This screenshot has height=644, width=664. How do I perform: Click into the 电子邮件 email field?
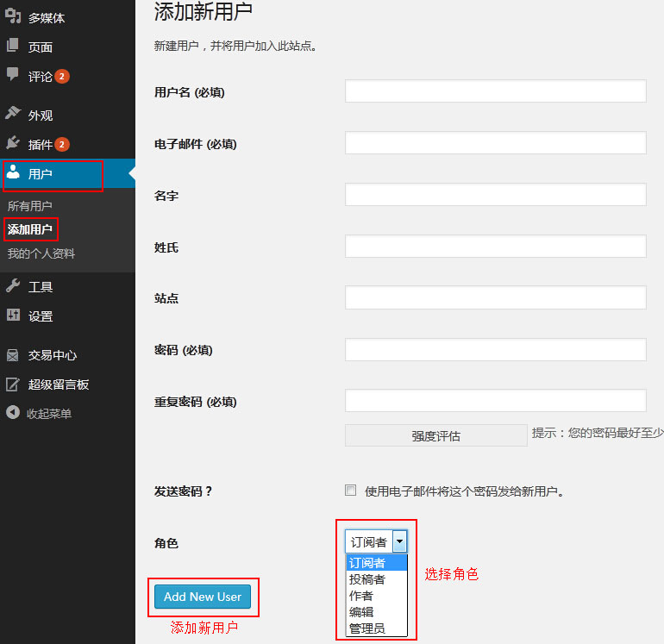tap(495, 143)
